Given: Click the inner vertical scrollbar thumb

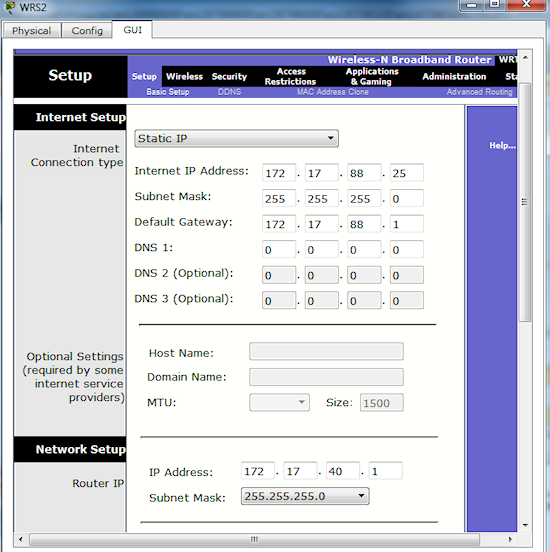Looking at the screenshot, I should [x=525, y=202].
